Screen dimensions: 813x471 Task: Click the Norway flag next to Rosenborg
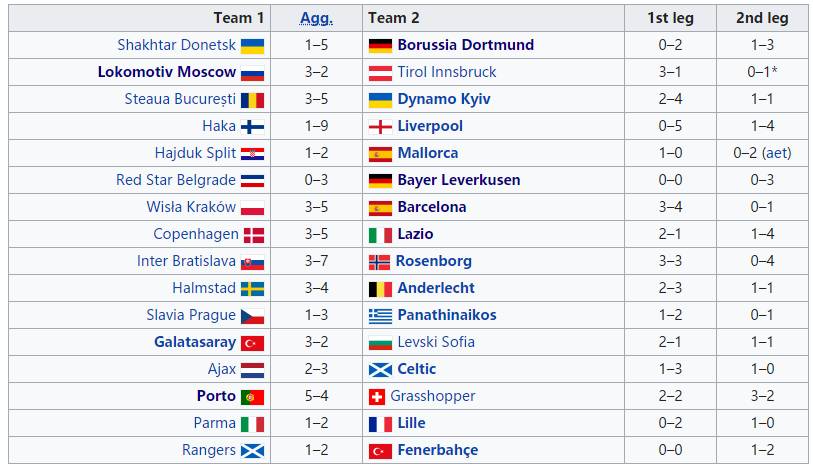(380, 261)
